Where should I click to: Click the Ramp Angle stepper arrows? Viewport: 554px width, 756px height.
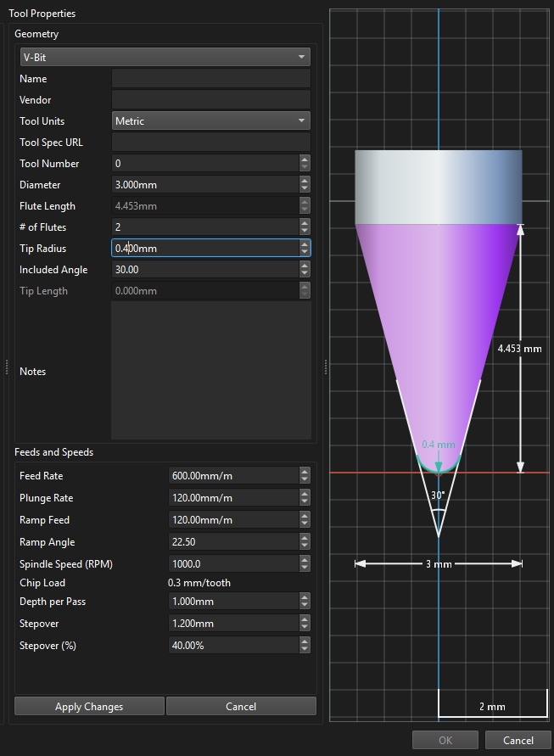click(305, 542)
